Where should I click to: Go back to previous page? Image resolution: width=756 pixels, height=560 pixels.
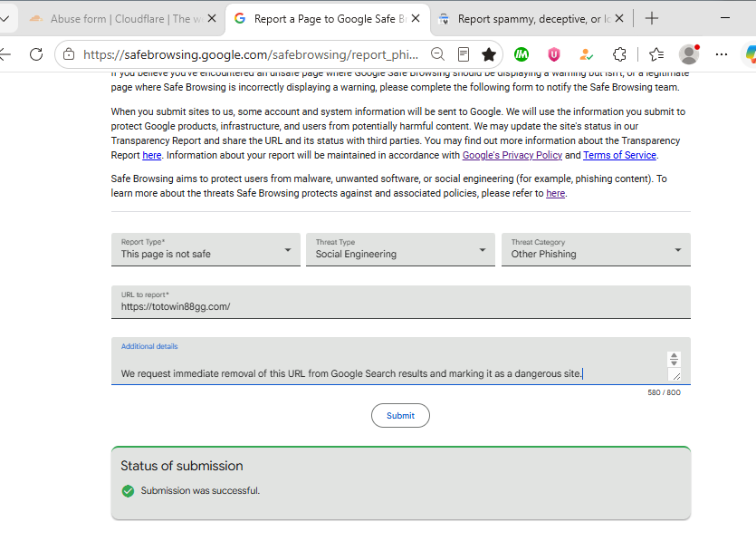coord(5,54)
